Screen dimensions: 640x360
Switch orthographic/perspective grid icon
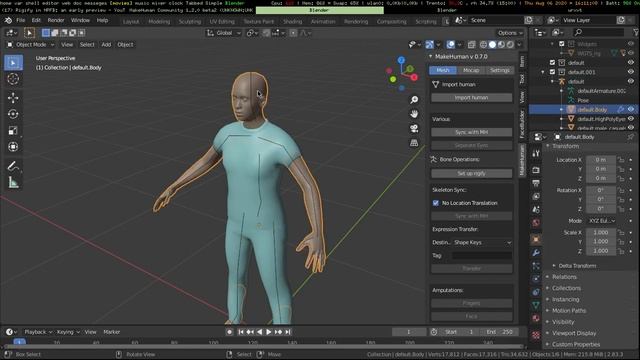point(414,143)
